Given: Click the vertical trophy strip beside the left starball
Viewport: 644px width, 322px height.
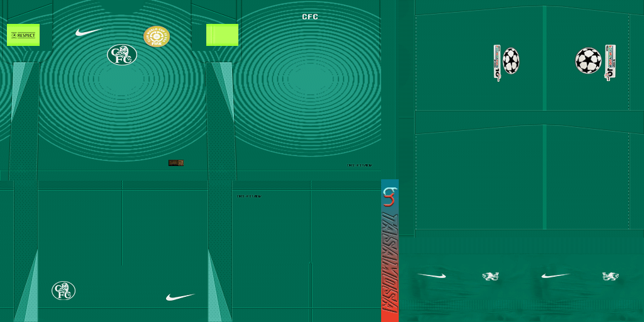Looking at the screenshot, I should tap(497, 63).
